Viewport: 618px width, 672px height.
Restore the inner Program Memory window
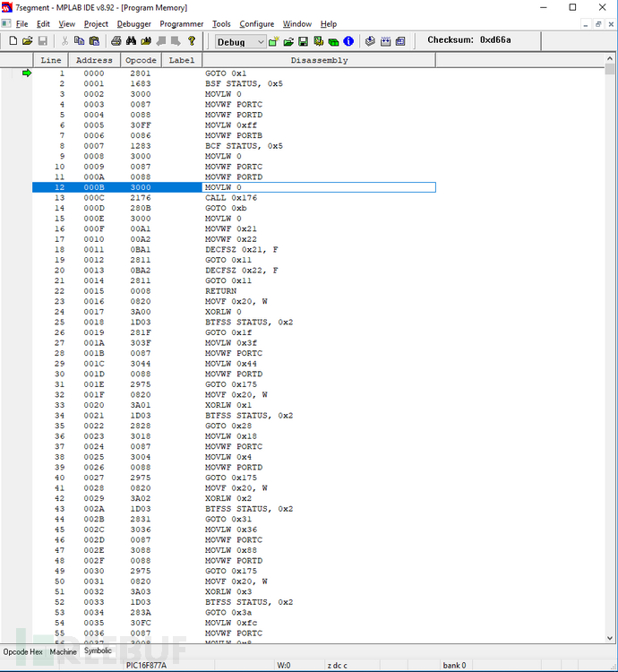coord(598,24)
